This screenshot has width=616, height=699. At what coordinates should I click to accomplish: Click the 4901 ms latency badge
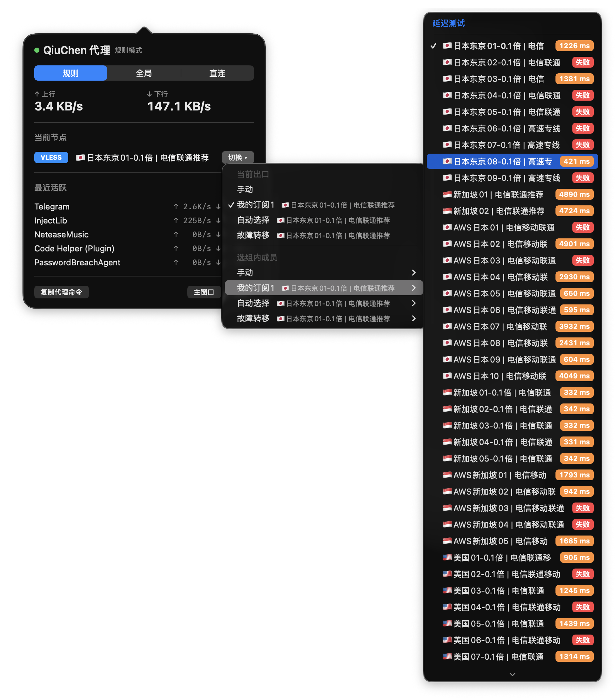click(574, 244)
